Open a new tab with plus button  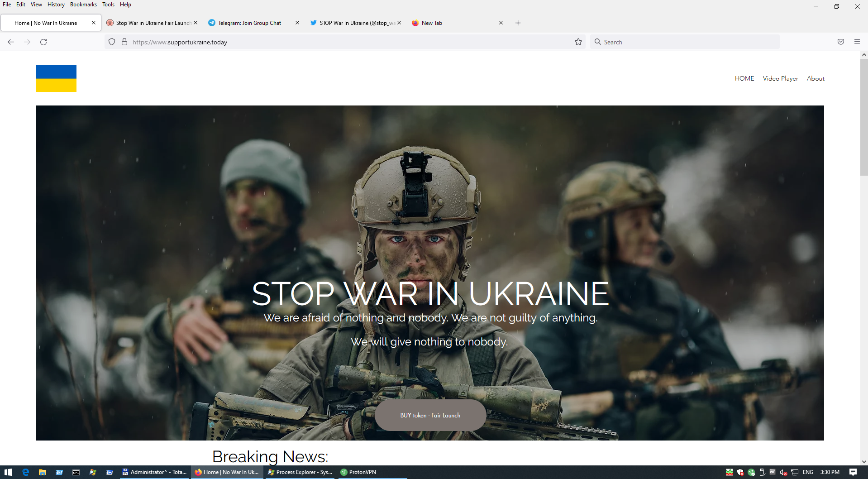pyautogui.click(x=518, y=23)
